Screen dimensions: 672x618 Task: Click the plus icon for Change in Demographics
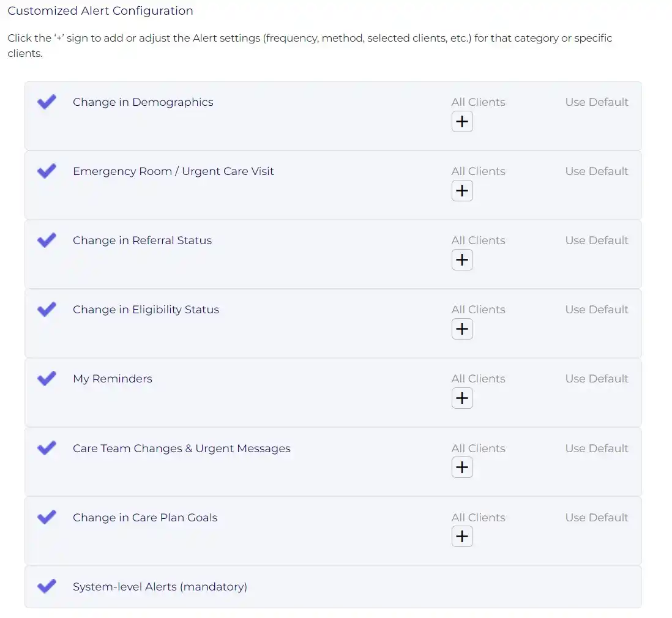point(462,122)
